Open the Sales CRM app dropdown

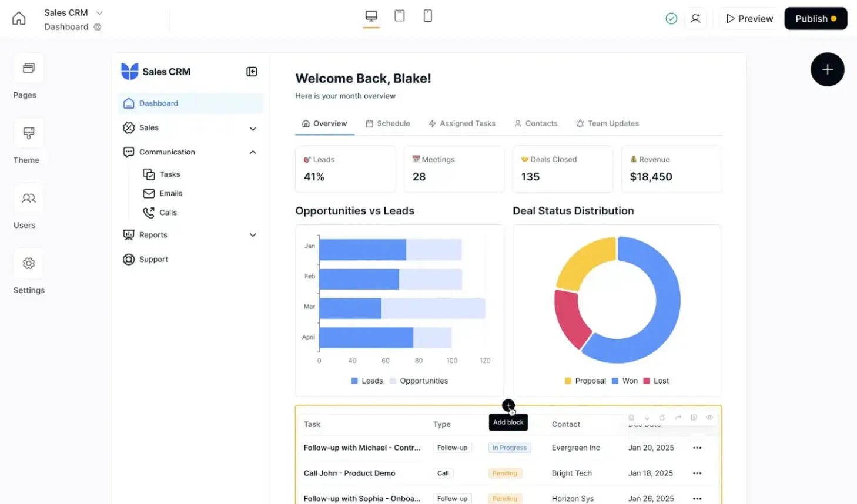[x=99, y=13]
